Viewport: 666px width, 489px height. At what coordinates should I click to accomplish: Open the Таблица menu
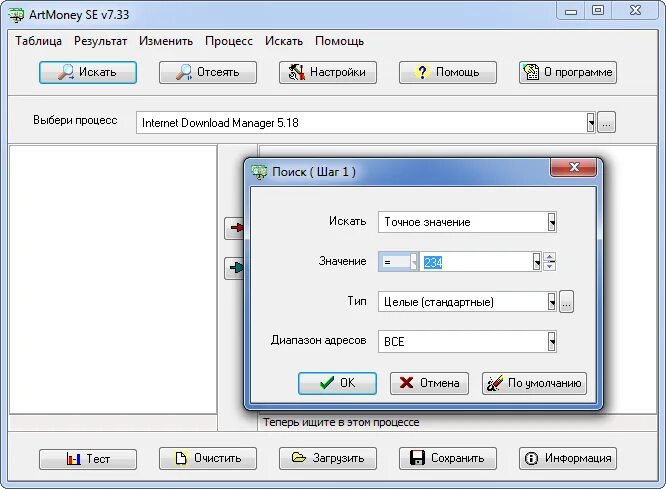pyautogui.click(x=39, y=41)
